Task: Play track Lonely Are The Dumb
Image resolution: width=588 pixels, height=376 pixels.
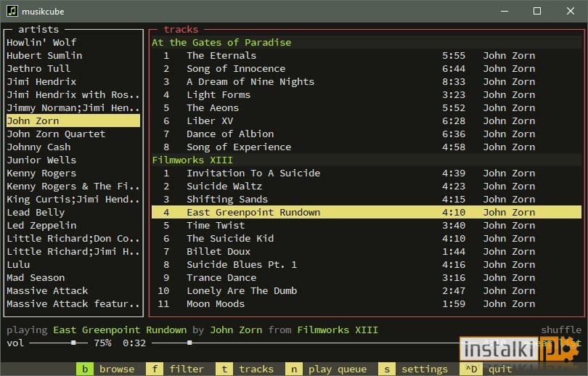Action: [x=367, y=291]
